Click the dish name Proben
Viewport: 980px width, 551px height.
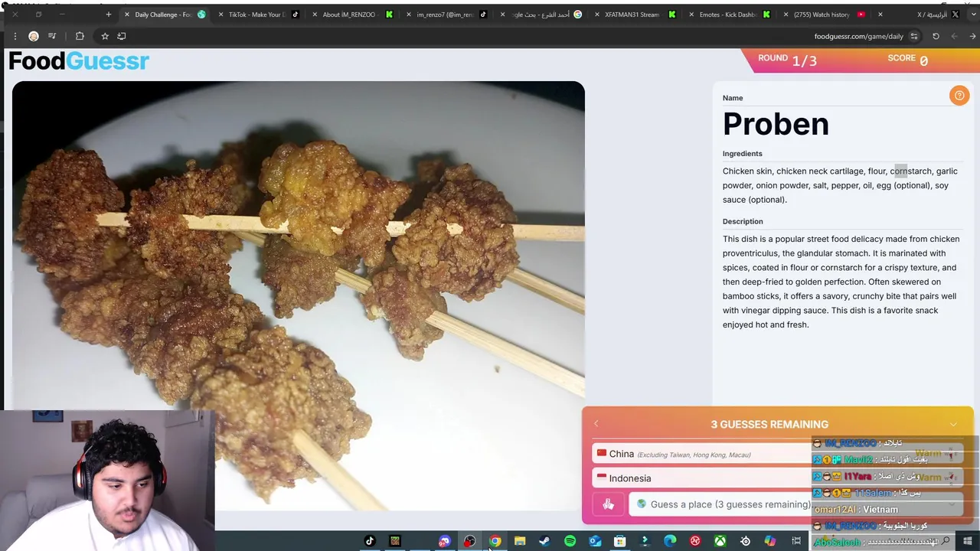pyautogui.click(x=776, y=124)
